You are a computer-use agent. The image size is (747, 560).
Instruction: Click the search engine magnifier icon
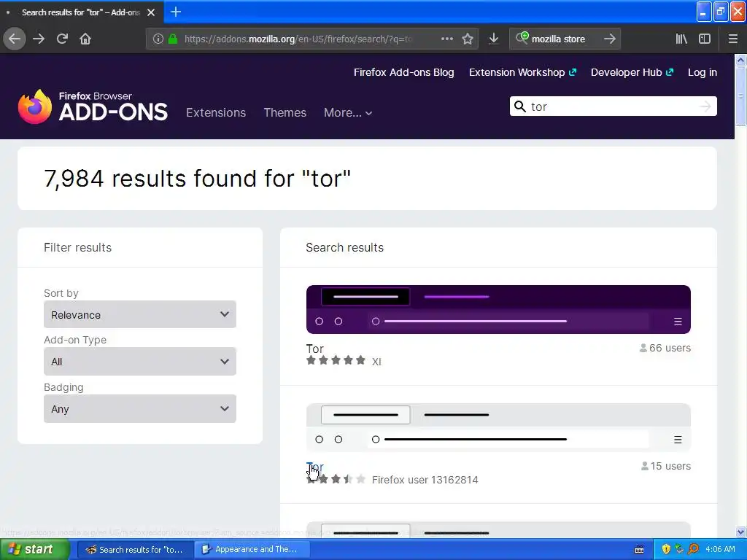tap(522, 38)
